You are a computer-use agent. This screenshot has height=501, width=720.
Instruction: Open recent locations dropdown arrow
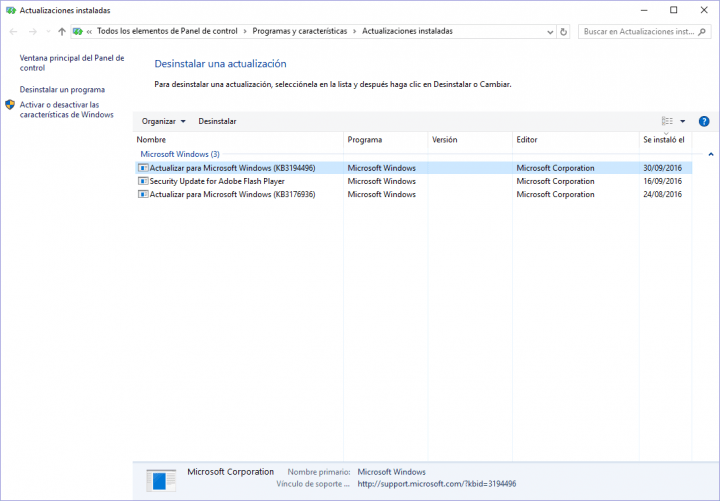[x=48, y=31]
